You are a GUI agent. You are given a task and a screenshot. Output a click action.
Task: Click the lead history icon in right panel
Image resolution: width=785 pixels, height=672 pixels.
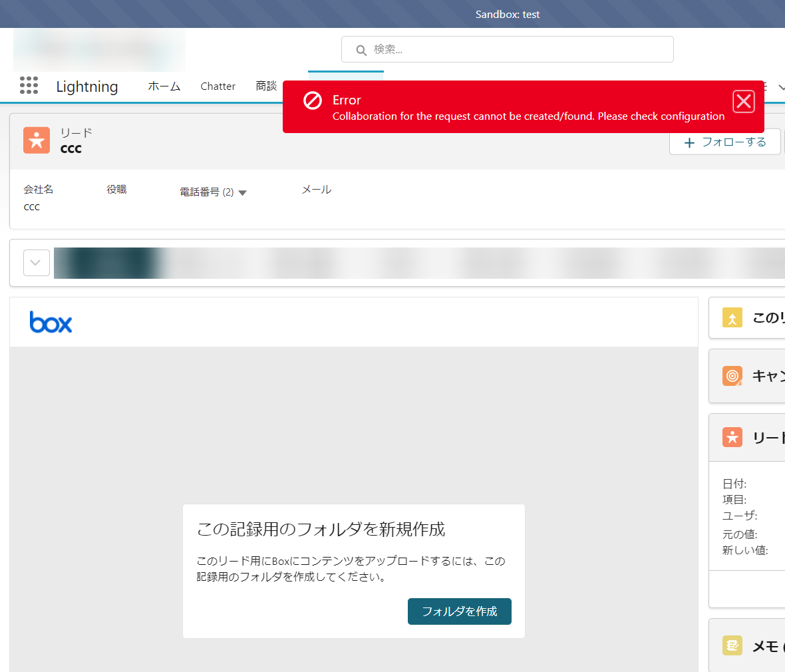pos(732,437)
